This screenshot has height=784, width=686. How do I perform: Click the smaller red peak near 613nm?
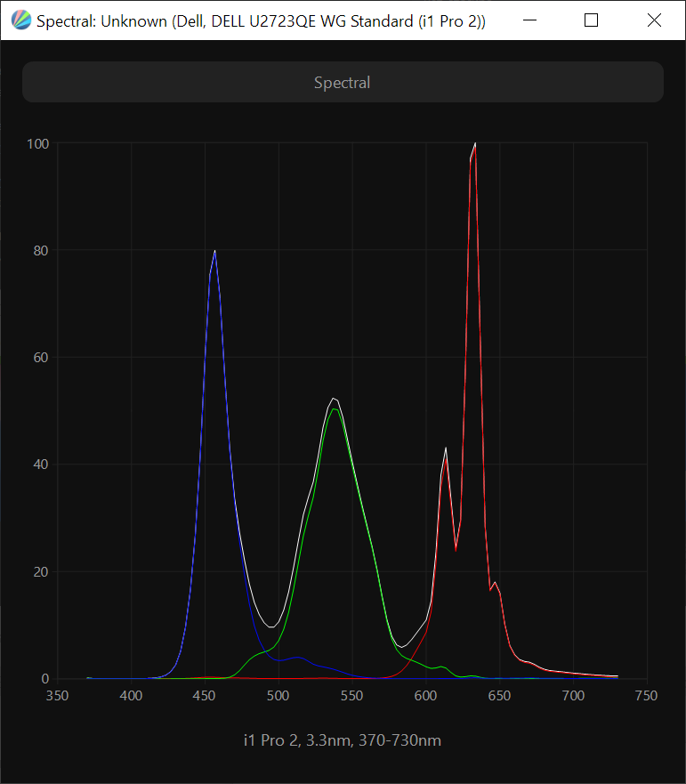pyautogui.click(x=446, y=450)
